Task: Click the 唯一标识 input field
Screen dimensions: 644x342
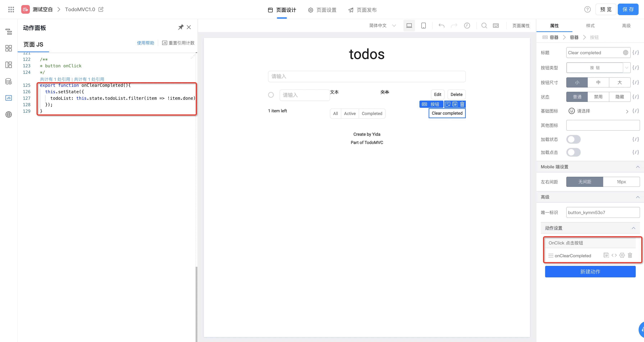Action: click(602, 212)
